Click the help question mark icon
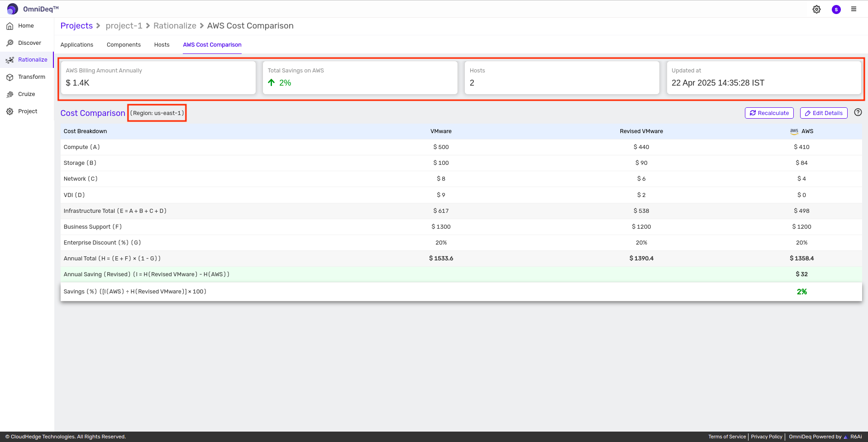 (x=858, y=113)
